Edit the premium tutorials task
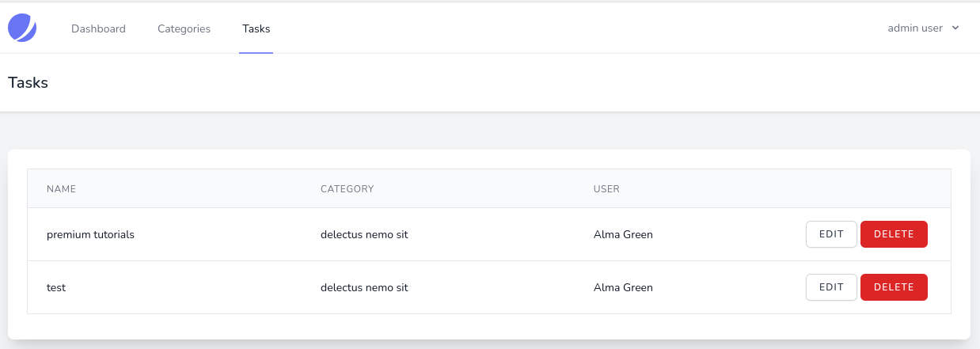This screenshot has height=349, width=980. [831, 234]
